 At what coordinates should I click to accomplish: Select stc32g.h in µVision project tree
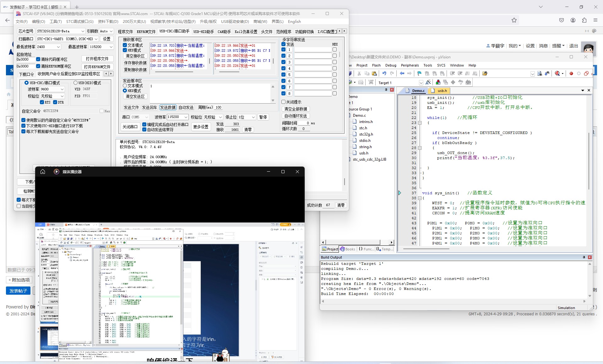pyautogui.click(x=366, y=134)
